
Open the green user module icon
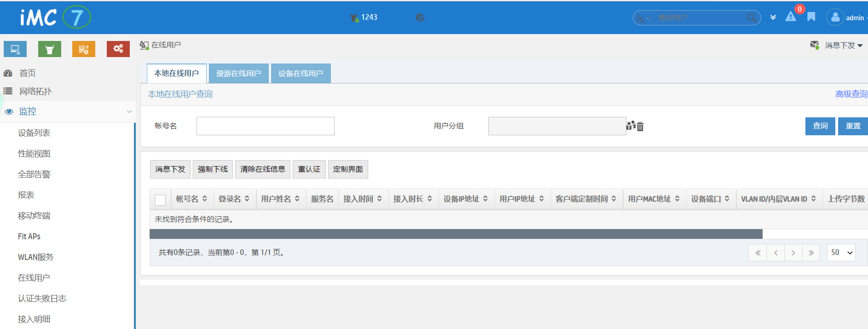click(50, 49)
